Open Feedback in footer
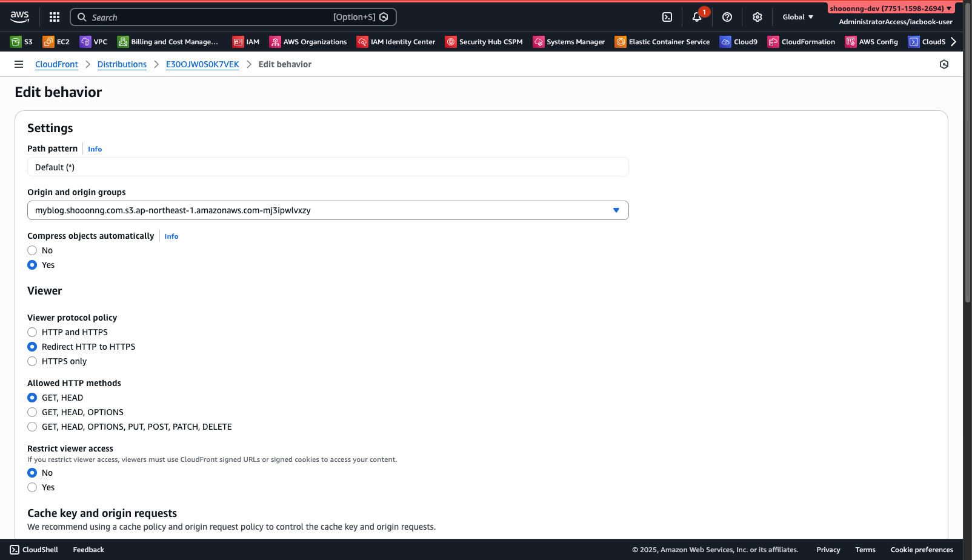The image size is (972, 560). pyautogui.click(x=88, y=550)
